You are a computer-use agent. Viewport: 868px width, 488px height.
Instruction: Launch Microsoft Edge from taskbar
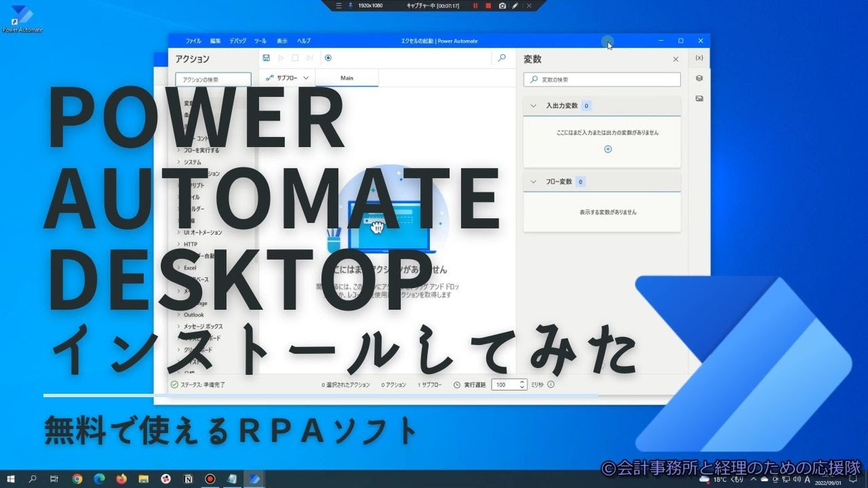pos(99,479)
